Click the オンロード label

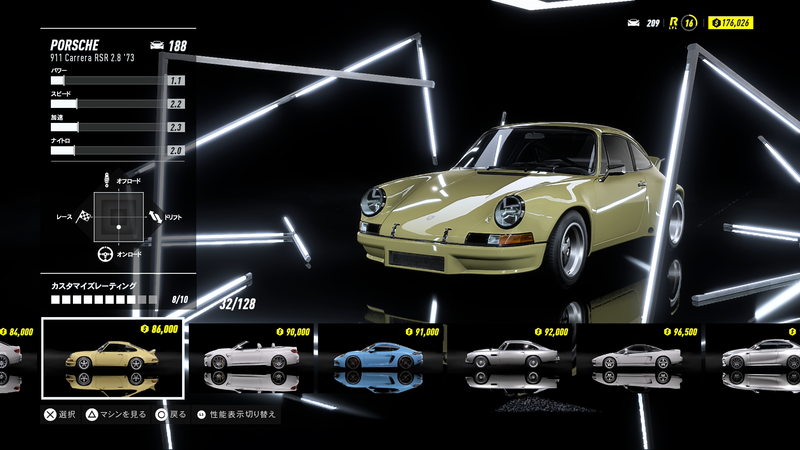(129, 254)
